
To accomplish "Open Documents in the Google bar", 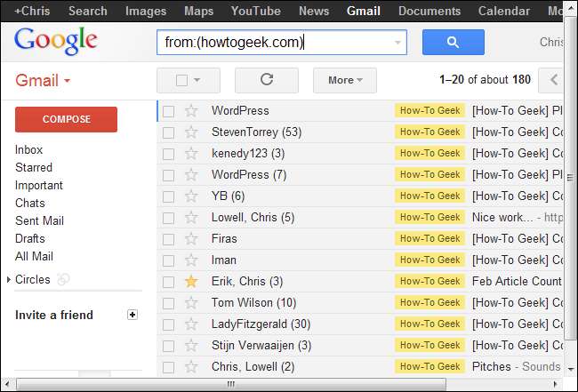I will [429, 11].
